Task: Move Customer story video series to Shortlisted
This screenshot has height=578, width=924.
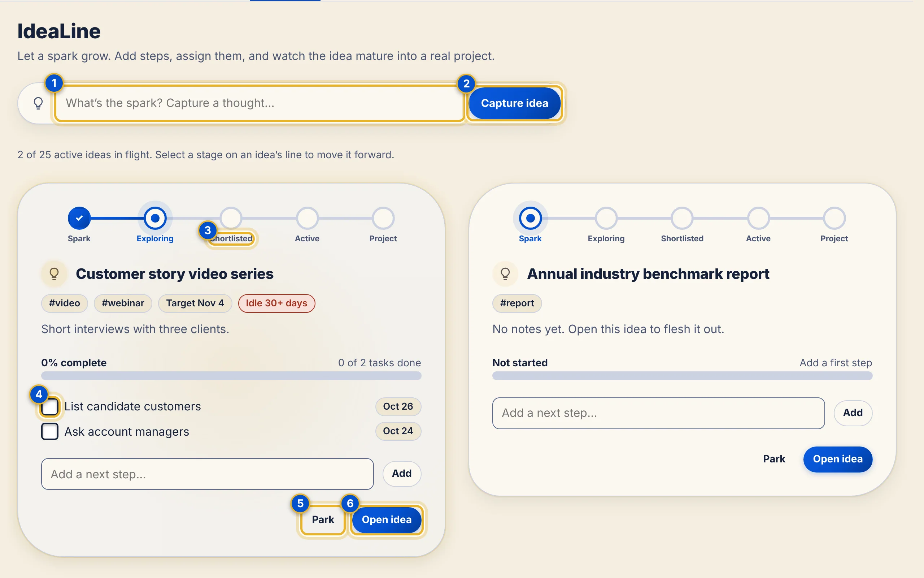Action: click(x=231, y=218)
